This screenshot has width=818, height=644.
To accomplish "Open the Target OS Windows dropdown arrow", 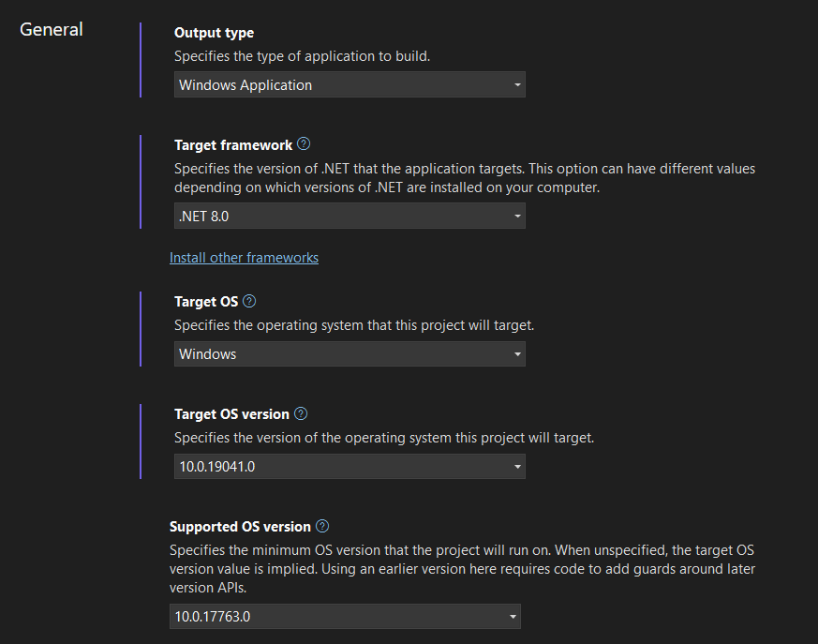I will (517, 353).
